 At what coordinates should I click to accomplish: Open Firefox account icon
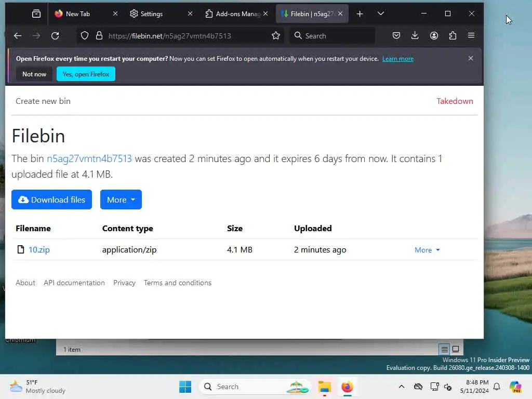(434, 36)
